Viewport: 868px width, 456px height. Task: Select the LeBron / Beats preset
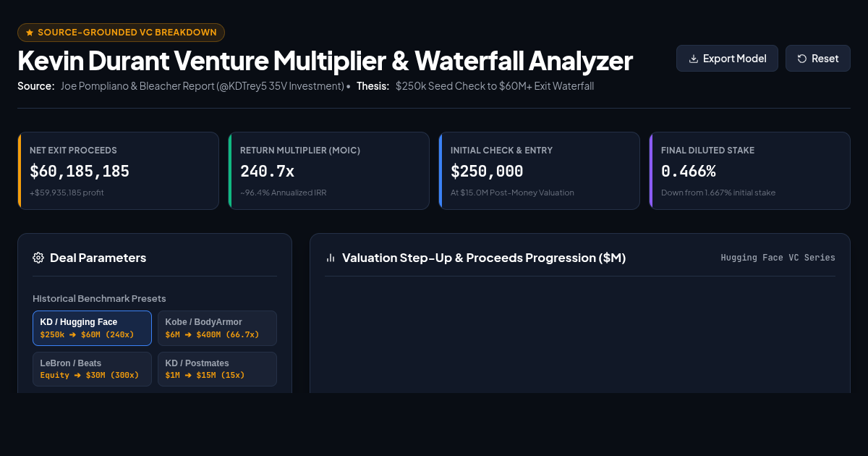point(92,369)
